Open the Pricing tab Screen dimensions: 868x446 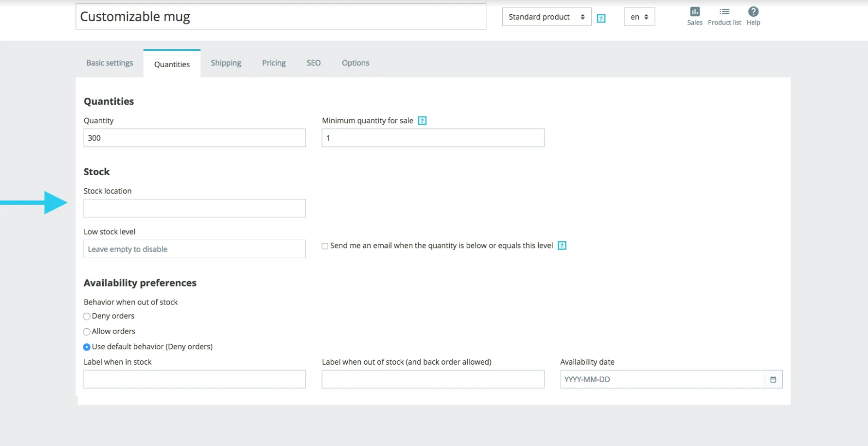point(274,63)
